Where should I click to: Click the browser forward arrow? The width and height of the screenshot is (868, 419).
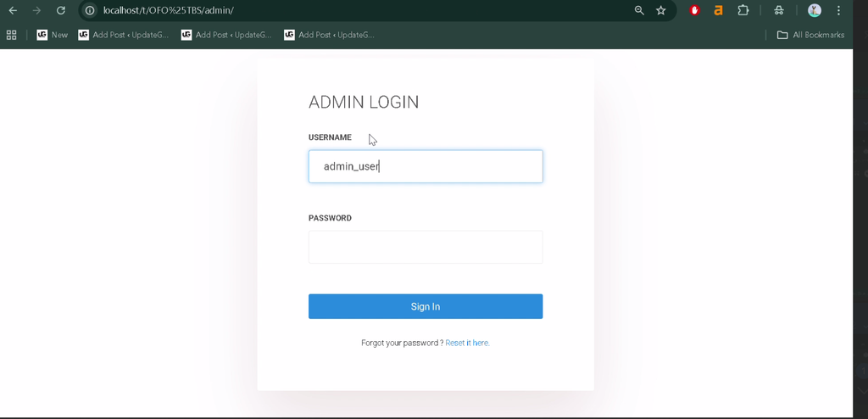[x=36, y=10]
